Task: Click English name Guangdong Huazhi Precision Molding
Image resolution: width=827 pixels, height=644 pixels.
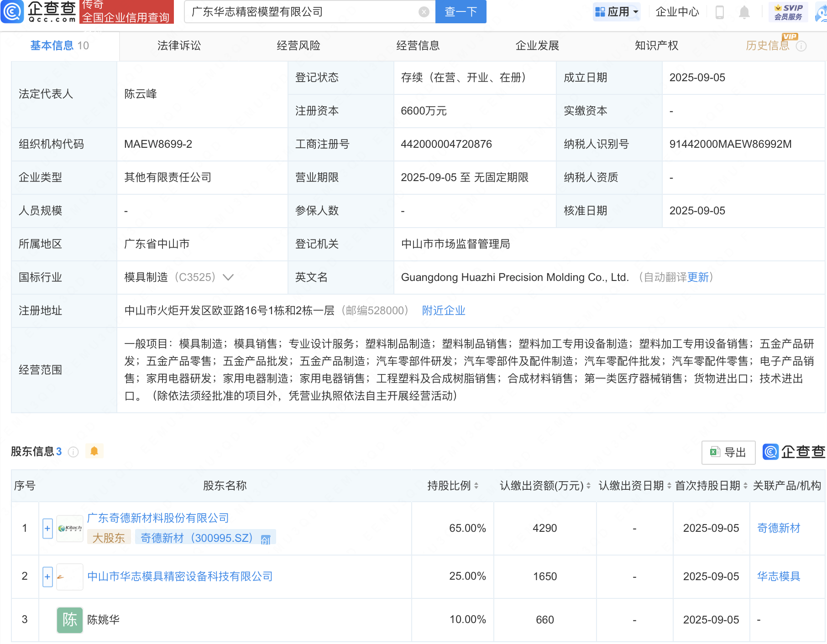Action: (515, 277)
